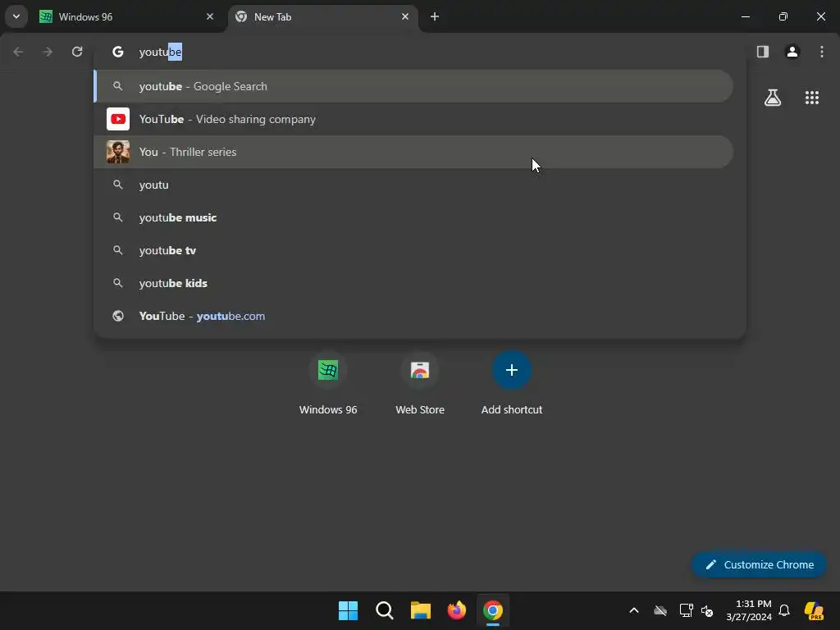Open the Windows Start menu

(x=348, y=610)
